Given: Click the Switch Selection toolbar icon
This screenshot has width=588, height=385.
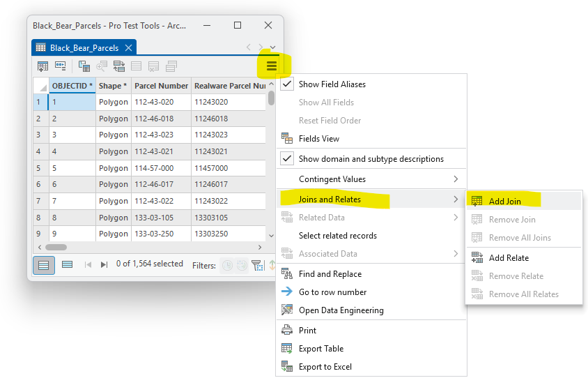Looking at the screenshot, I should (119, 66).
